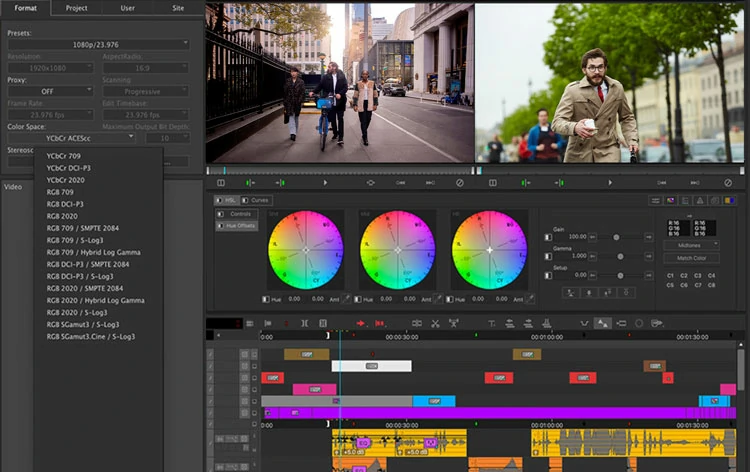
Task: Switch to the Project tab
Action: pos(77,7)
